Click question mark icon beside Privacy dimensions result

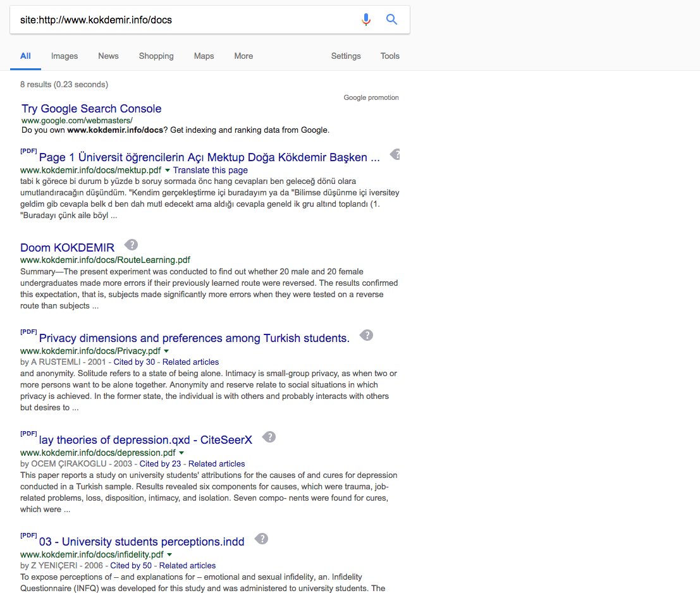367,335
